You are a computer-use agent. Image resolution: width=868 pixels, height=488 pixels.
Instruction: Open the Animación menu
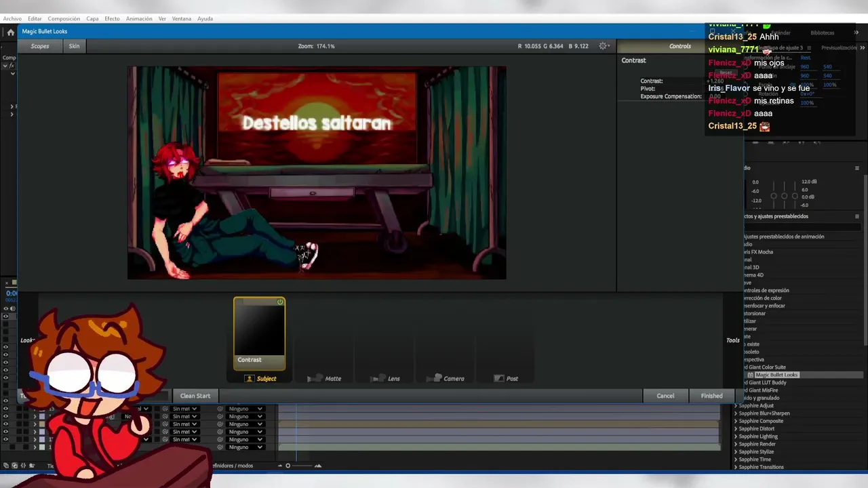click(139, 19)
